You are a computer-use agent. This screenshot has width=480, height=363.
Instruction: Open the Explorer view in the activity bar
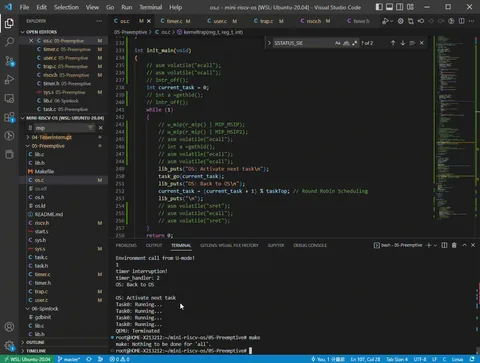(x=9, y=23)
